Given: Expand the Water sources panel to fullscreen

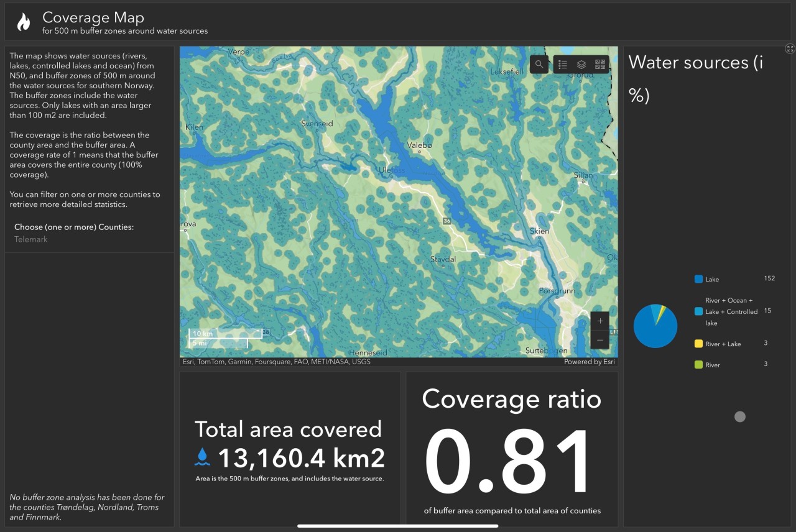Looking at the screenshot, I should pos(789,48).
